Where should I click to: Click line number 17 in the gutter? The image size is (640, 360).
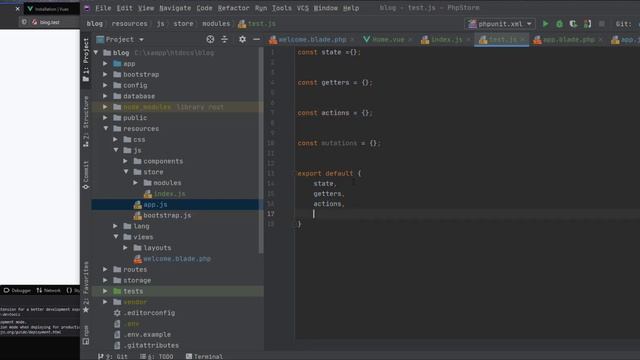[x=271, y=214]
